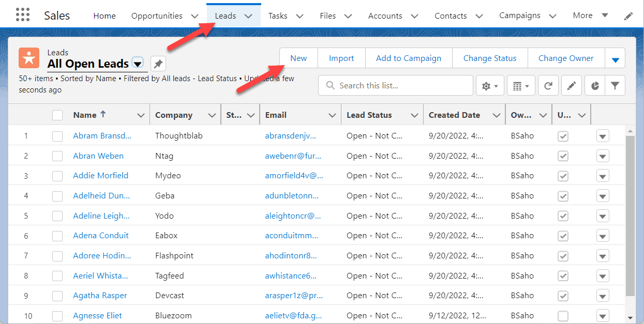Click the New button to create a lead
The height and width of the screenshot is (324, 644).
[298, 58]
